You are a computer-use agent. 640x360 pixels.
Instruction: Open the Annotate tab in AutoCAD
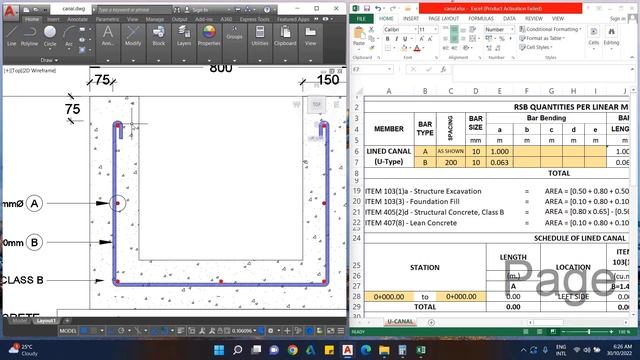77,19
